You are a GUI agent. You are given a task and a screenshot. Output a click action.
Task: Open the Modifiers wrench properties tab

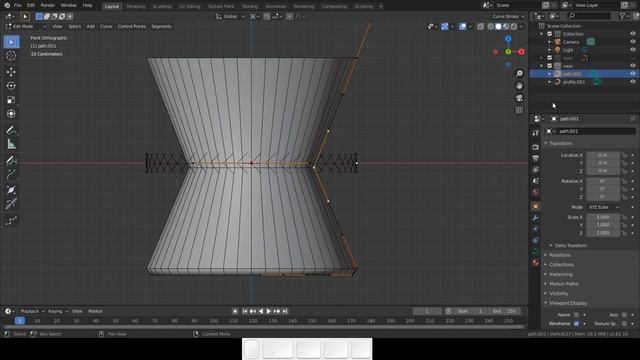coord(536,218)
